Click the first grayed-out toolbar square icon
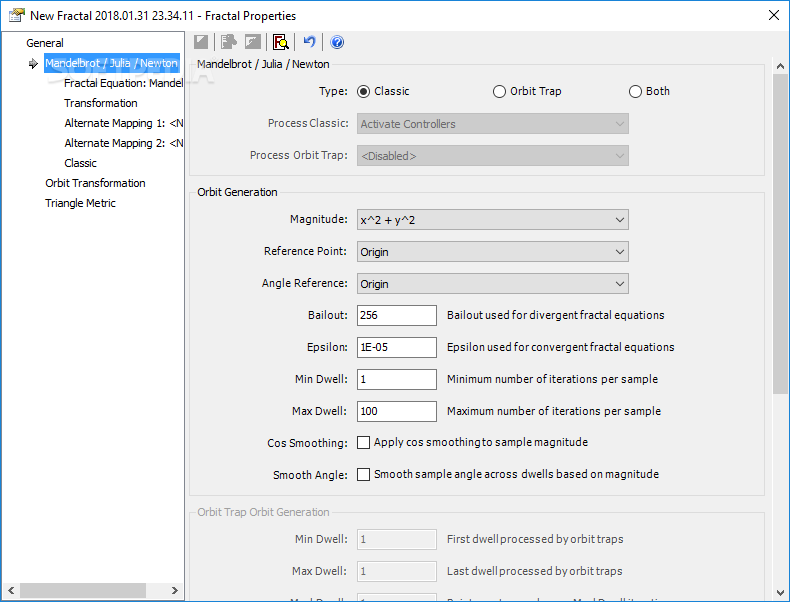Screen dimensions: 790x602 point(201,42)
